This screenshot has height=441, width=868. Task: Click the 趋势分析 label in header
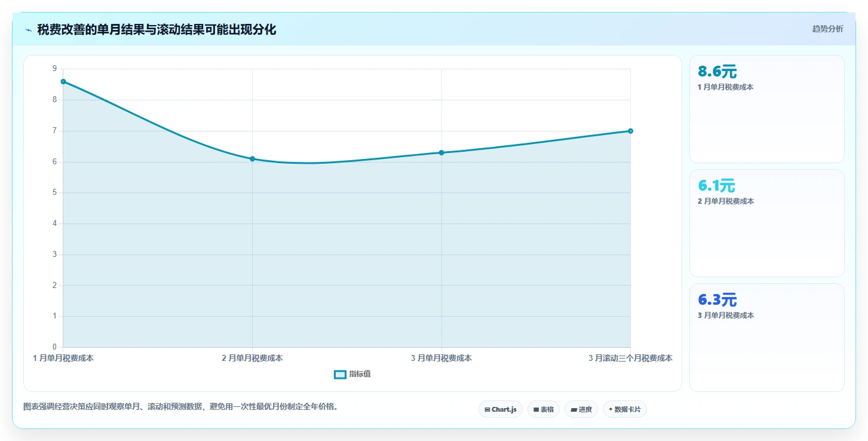(x=827, y=29)
